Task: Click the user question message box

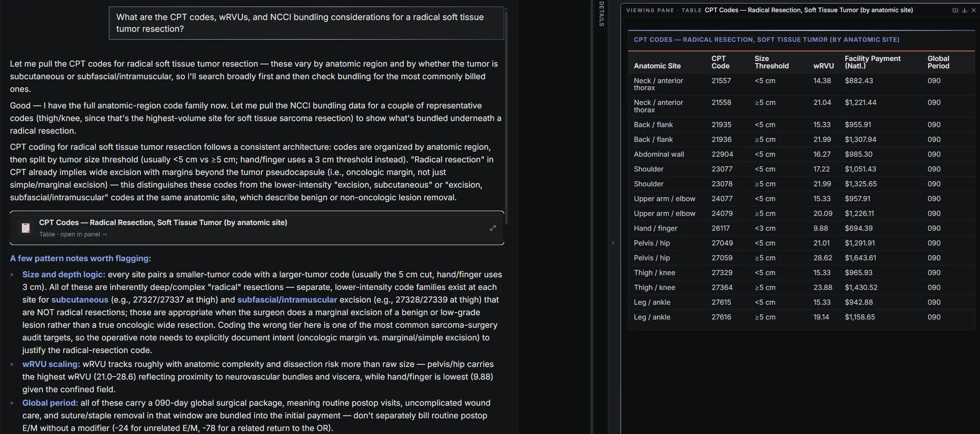Action: click(x=306, y=23)
